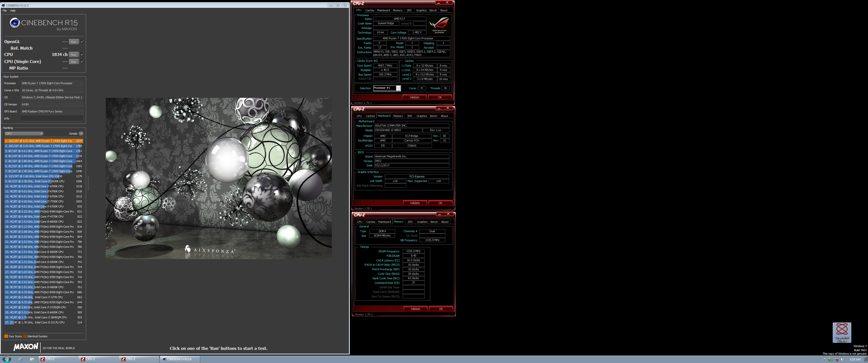The image size is (868, 363).
Task: Run the CPU (Single Core) benchmark
Action: pyautogui.click(x=74, y=62)
